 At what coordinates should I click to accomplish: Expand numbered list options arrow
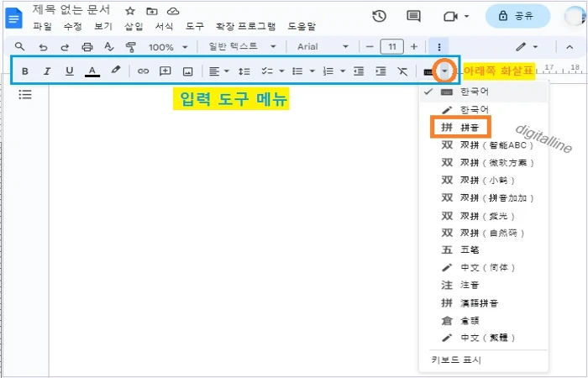pos(343,71)
